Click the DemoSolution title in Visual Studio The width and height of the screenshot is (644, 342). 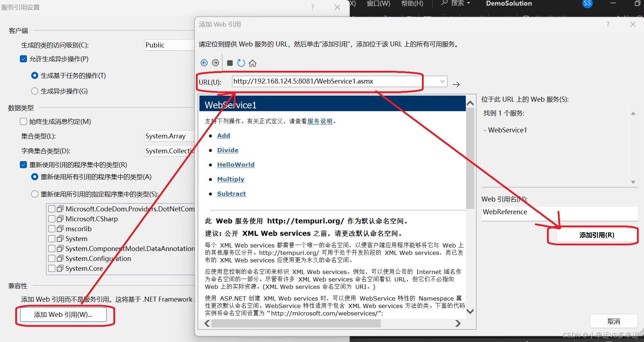[509, 4]
